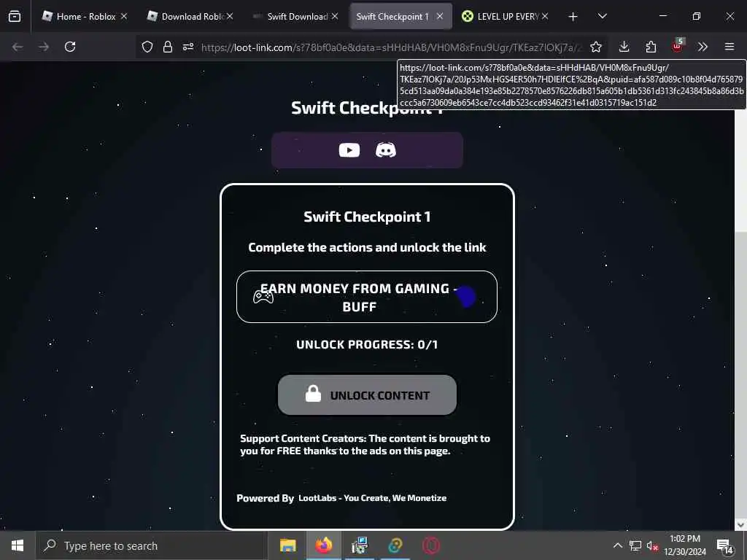Go forward to the next page
Viewport: 747px width, 560px height.
tap(43, 47)
